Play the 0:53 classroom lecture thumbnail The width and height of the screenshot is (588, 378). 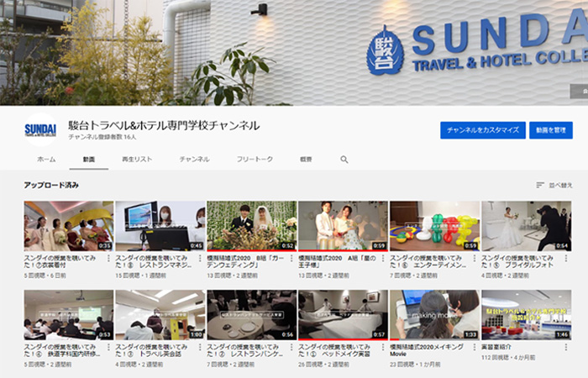(x=69, y=315)
